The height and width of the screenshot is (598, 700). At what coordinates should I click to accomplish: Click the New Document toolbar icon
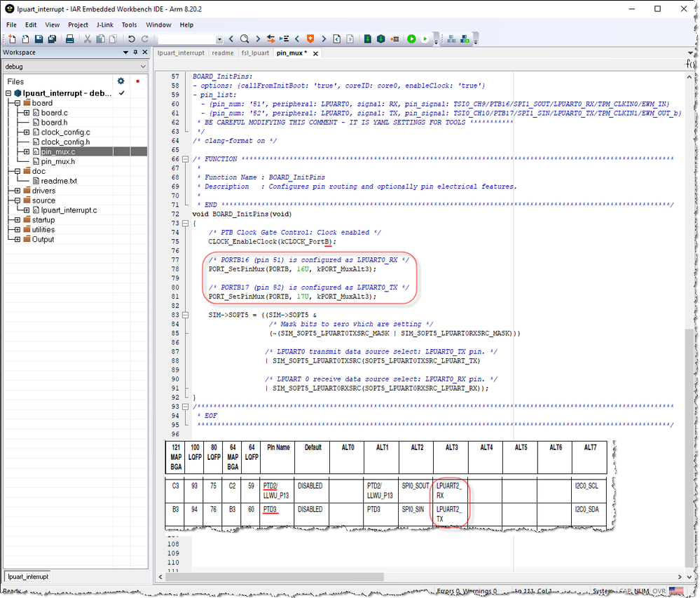click(12, 39)
